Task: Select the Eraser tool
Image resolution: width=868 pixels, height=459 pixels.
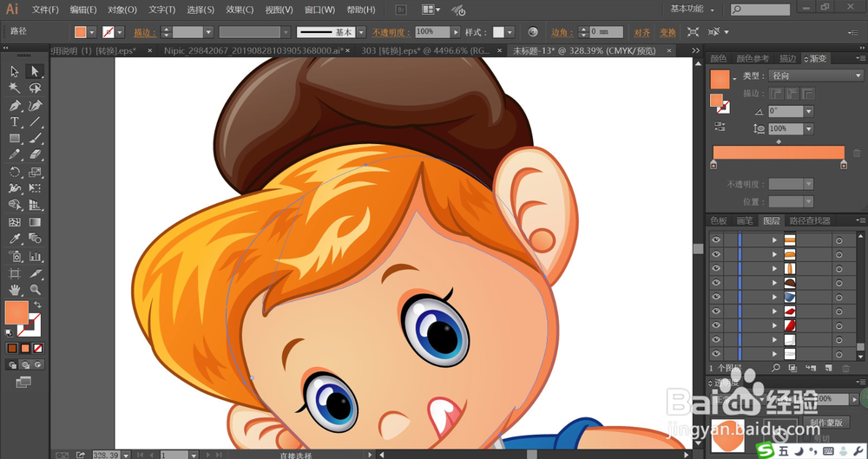Action: click(x=35, y=154)
